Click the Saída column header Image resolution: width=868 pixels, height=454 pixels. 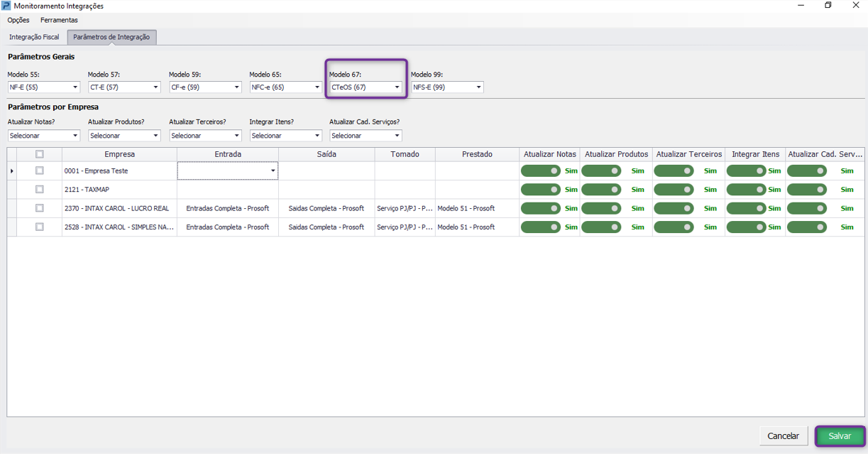pyautogui.click(x=326, y=154)
